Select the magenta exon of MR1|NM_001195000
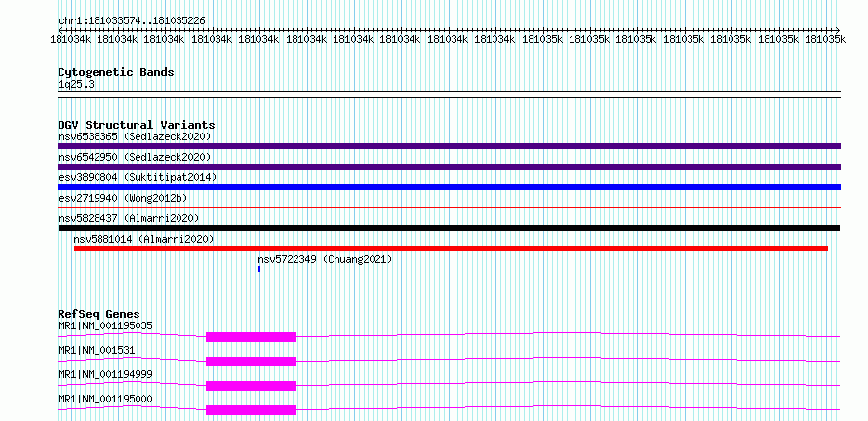The height and width of the screenshot is (421, 868). pos(251,410)
